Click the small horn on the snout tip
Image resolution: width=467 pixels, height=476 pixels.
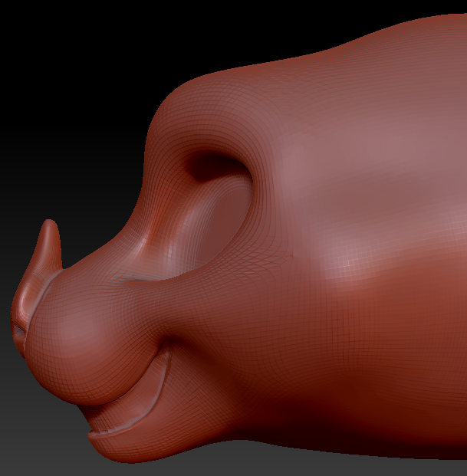[49, 247]
